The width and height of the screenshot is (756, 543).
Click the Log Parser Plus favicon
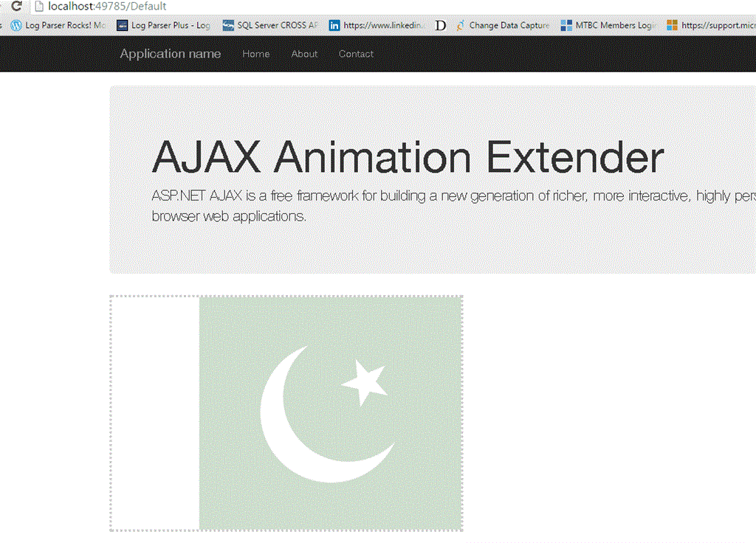(123, 25)
